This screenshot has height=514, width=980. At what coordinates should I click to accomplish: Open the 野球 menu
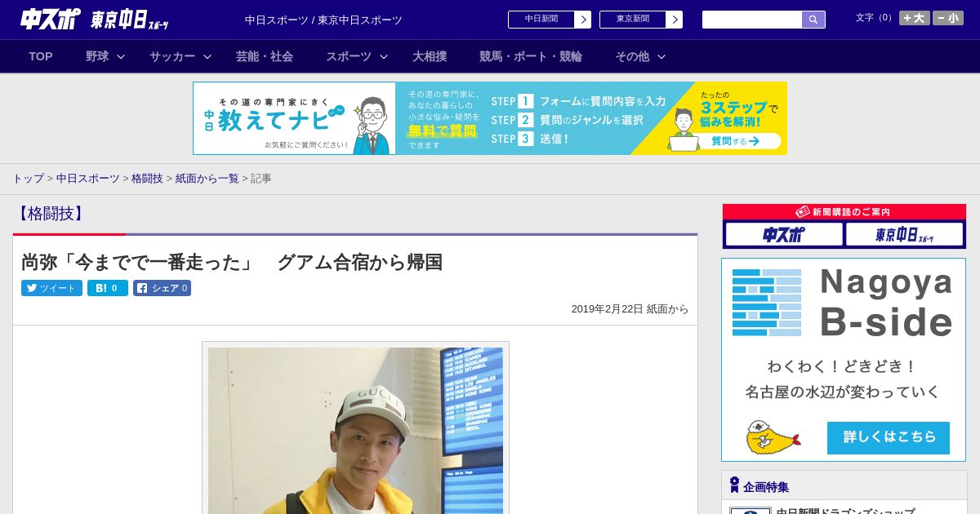(x=97, y=56)
